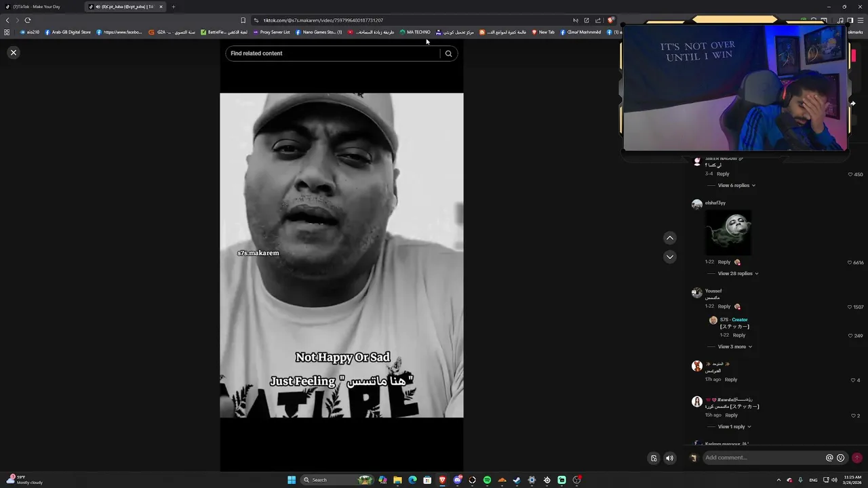Like the comment showing 2 likes
The width and height of the screenshot is (868, 488).
click(853, 415)
